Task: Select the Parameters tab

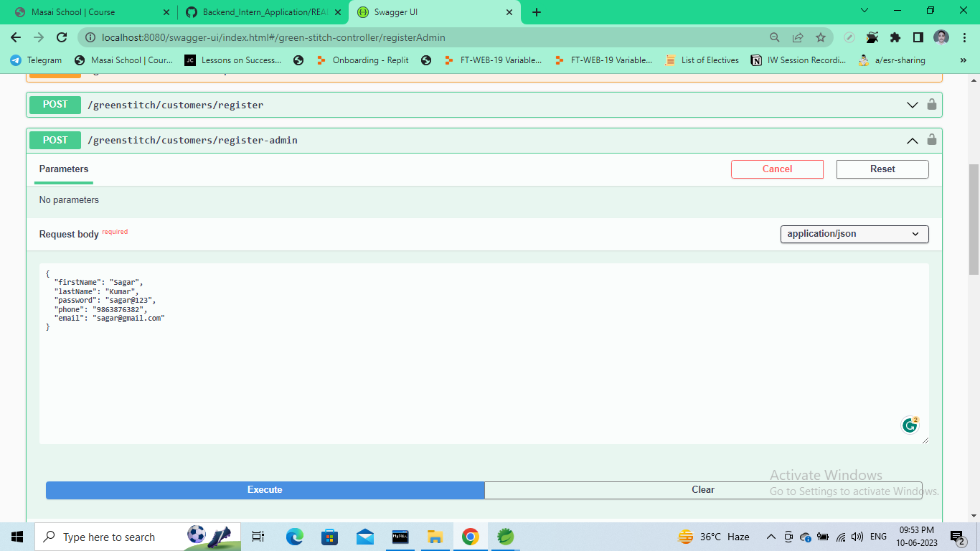Action: tap(63, 169)
